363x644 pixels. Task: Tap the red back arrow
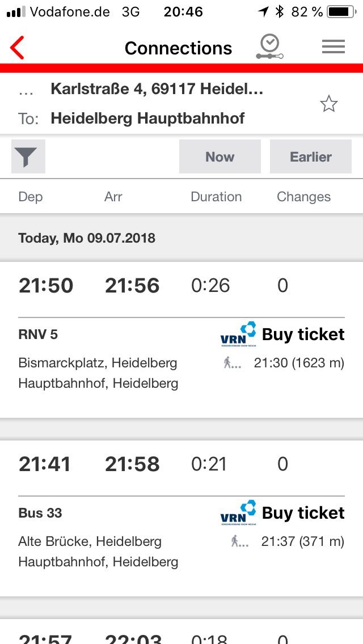(x=18, y=48)
